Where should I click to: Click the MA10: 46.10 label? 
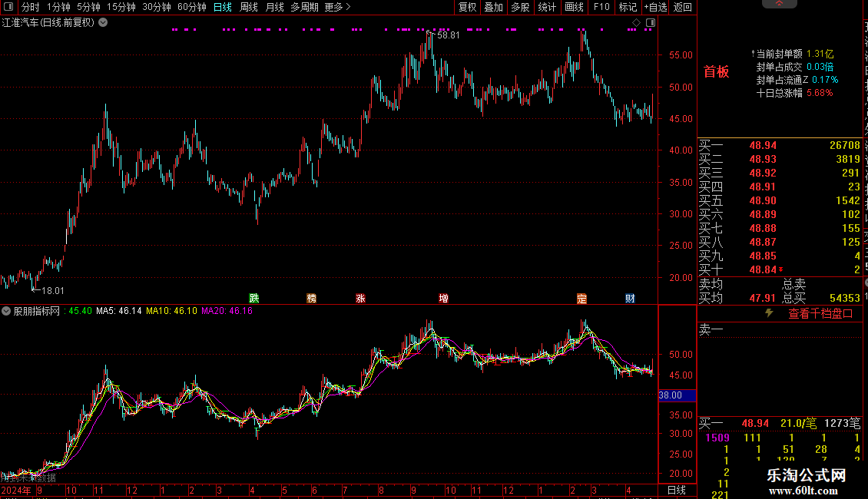171,311
